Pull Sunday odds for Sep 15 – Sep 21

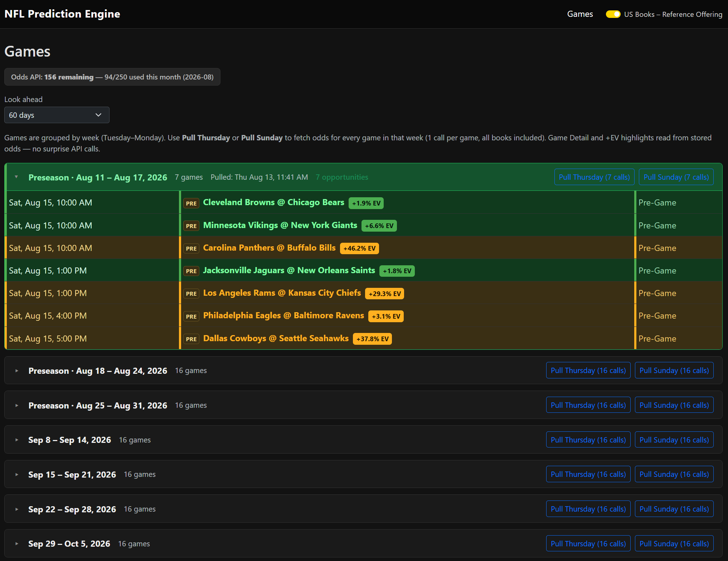pyautogui.click(x=674, y=474)
